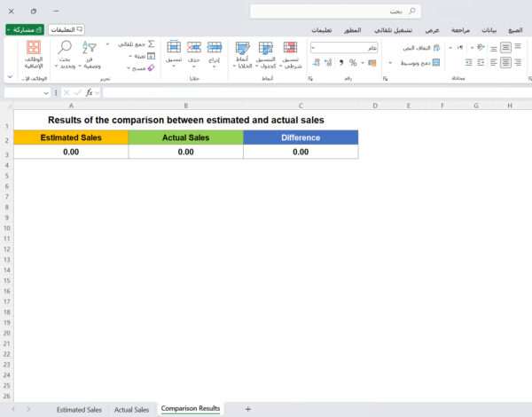
Task: Click in the search box (بحث)
Action: click(x=335, y=11)
